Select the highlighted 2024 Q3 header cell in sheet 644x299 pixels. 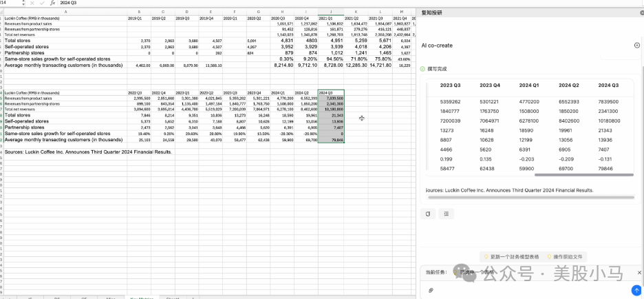click(x=331, y=93)
